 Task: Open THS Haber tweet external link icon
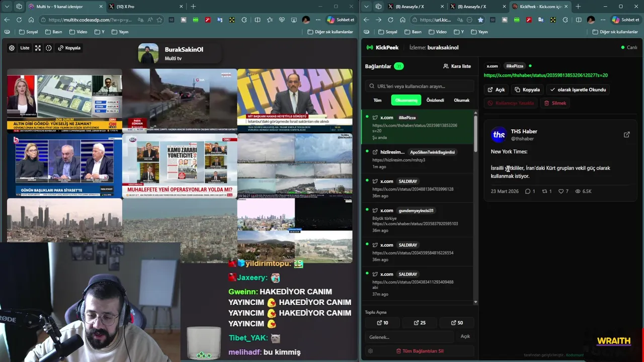point(626,135)
